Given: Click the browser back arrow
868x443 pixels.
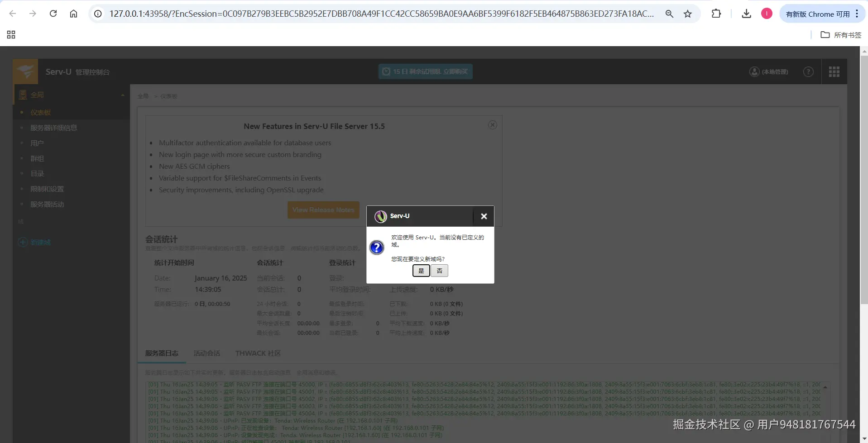Looking at the screenshot, I should tap(13, 14).
